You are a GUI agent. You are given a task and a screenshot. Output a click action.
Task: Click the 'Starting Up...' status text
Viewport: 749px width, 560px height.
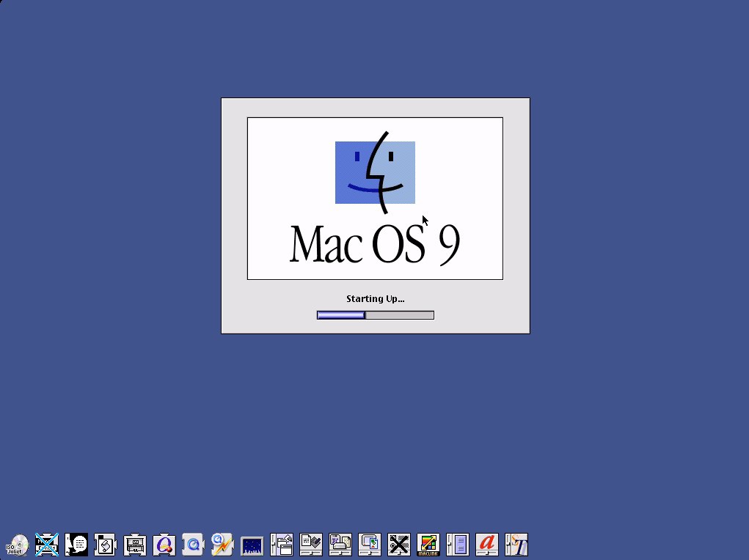pyautogui.click(x=376, y=299)
